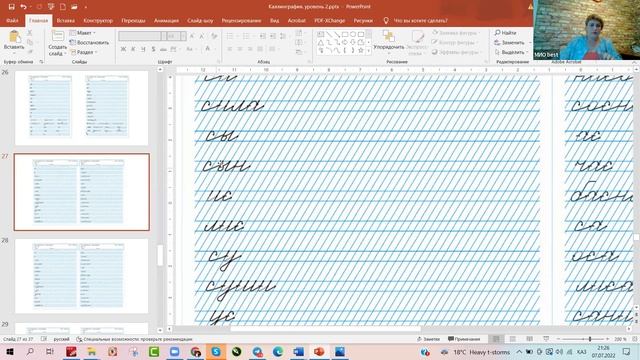This screenshot has height=360, width=640.
Task: Click the numbered list icon
Action: click(x=247, y=36)
